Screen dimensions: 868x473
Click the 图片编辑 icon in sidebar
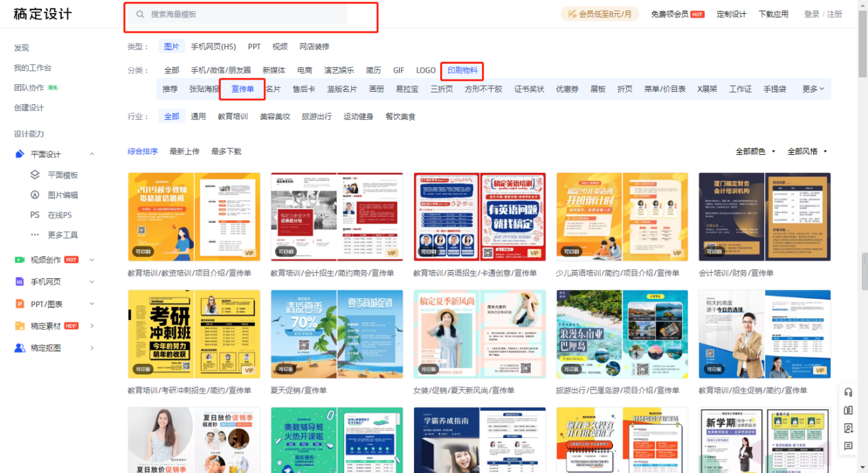[x=35, y=195]
